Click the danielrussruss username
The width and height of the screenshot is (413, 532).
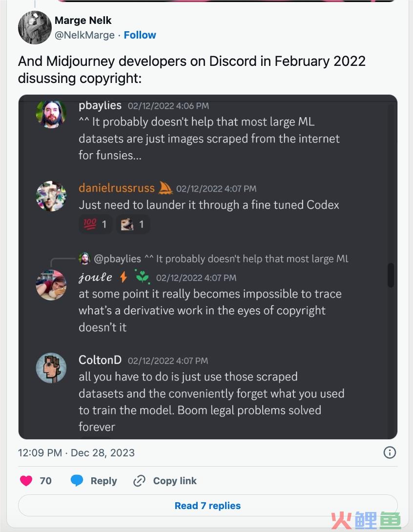pyautogui.click(x=116, y=188)
